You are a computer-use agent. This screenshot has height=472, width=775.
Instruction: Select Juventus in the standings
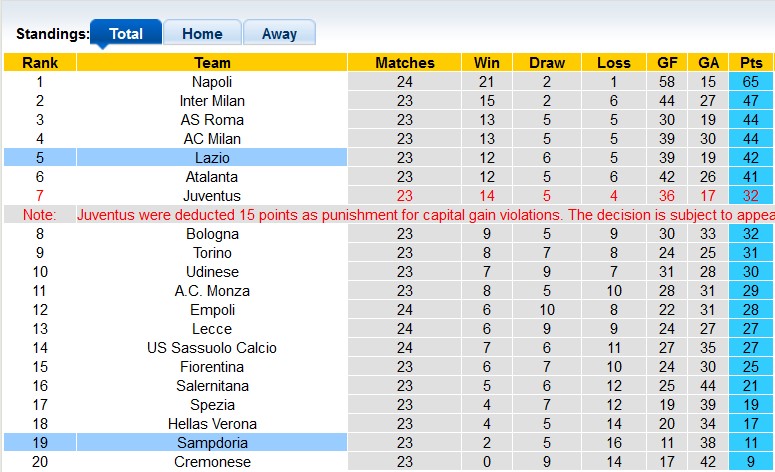pos(212,196)
